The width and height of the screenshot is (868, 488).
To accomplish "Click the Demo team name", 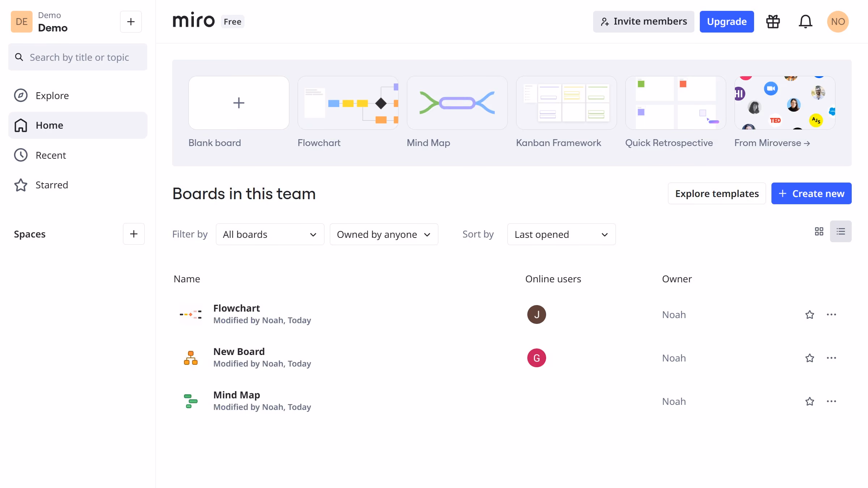I will [53, 28].
